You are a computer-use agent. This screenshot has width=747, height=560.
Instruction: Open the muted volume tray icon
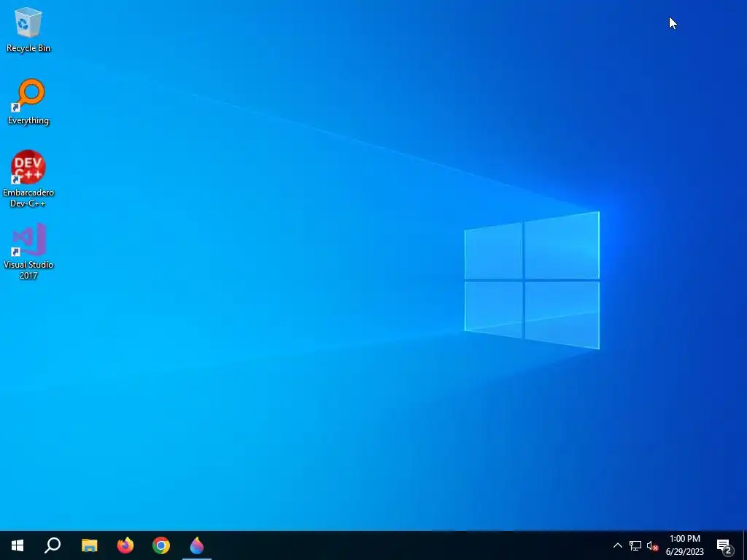coord(652,545)
